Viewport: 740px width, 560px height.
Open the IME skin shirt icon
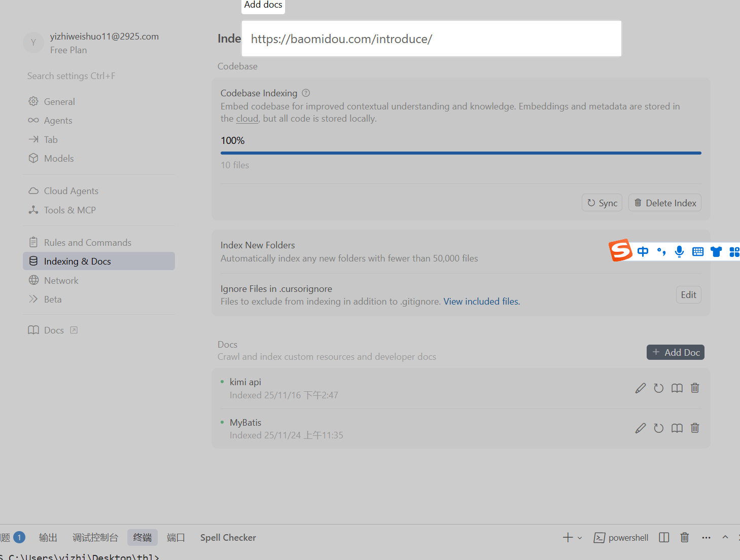pos(716,251)
